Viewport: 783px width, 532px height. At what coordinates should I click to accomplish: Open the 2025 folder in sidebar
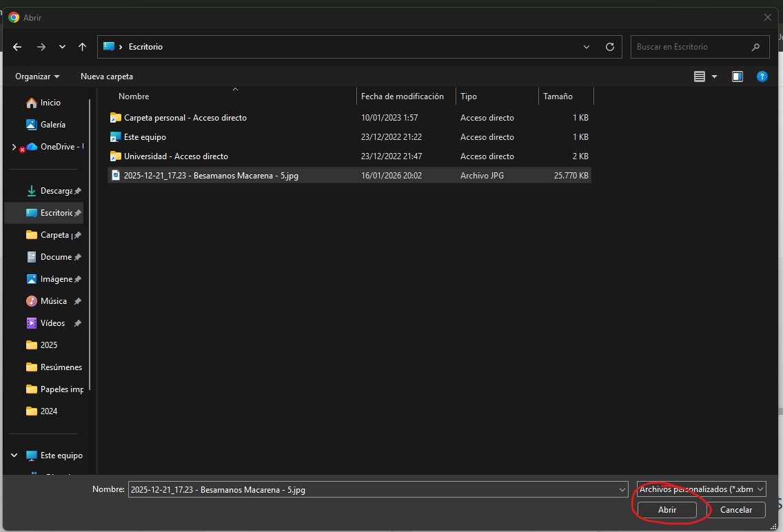[42, 345]
